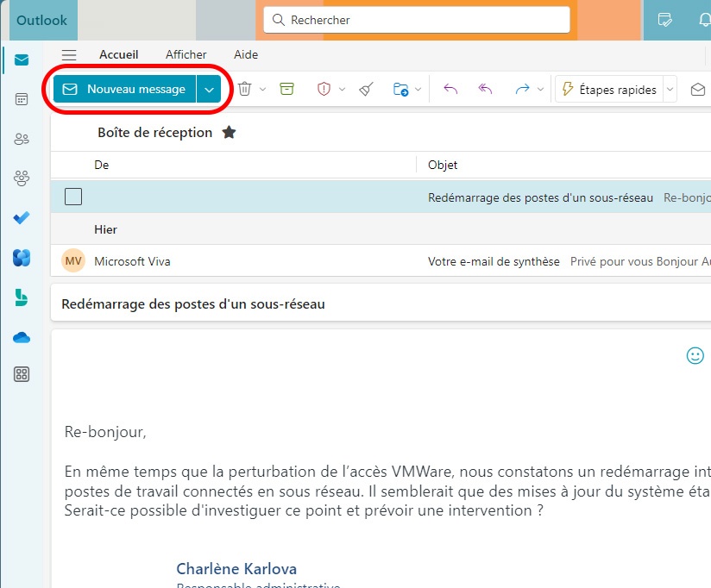The height and width of the screenshot is (588, 711).
Task: Open OneDrive from the sidebar
Action: 22,337
